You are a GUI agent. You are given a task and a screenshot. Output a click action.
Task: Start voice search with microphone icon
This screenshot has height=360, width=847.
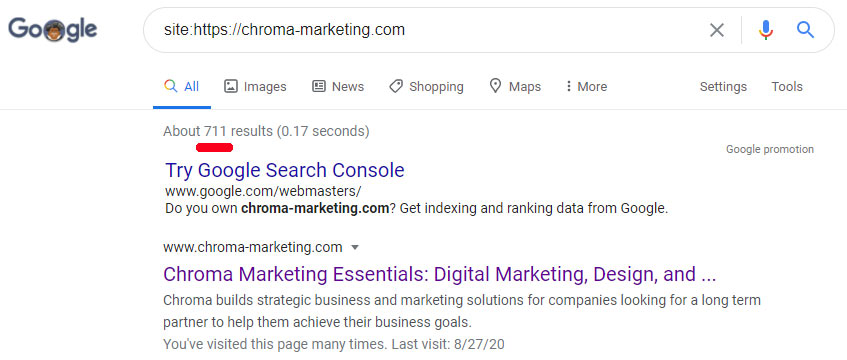pyautogui.click(x=765, y=30)
